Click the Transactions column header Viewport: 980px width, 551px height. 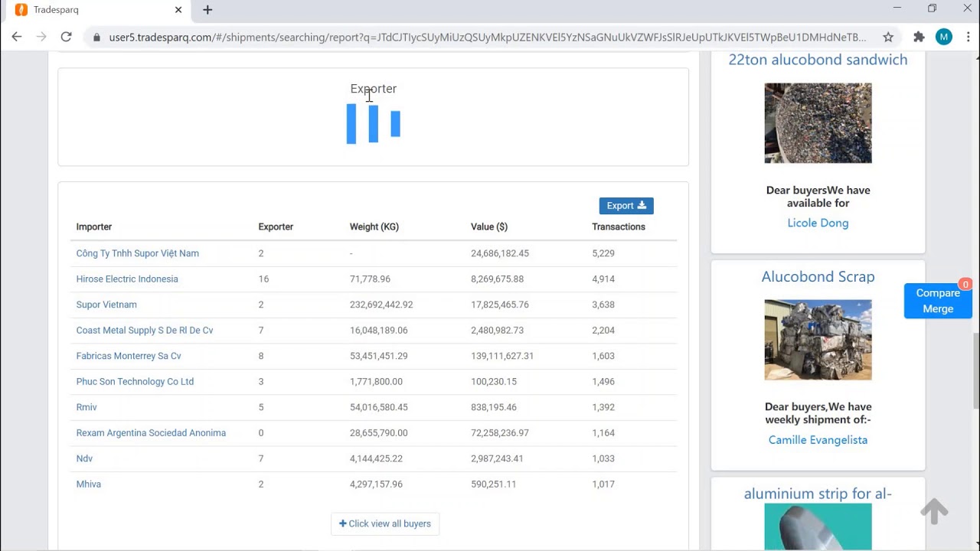(x=619, y=227)
